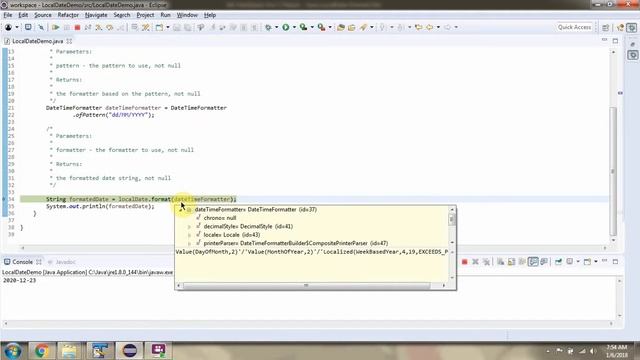Open the Run menu
The width and height of the screenshot is (640, 360).
coord(165,15)
